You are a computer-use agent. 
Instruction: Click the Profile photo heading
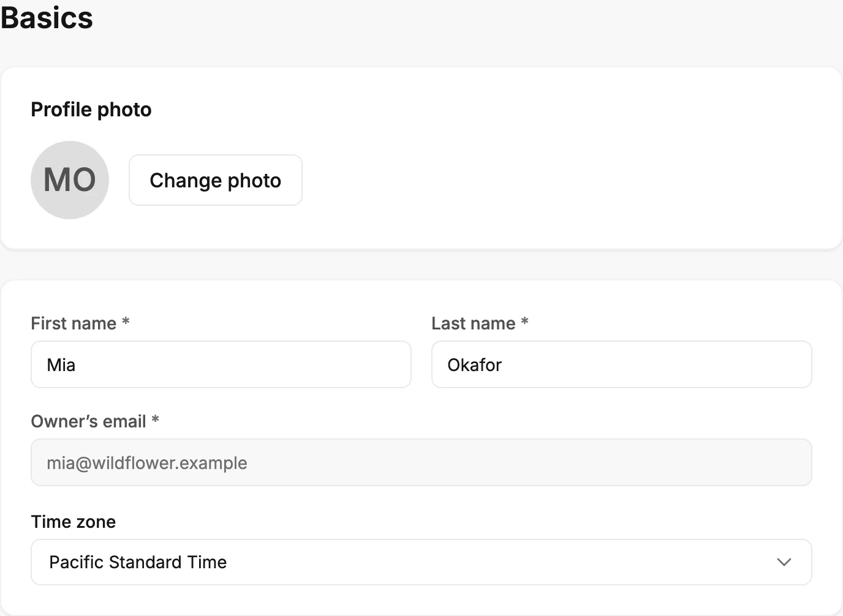tap(91, 110)
